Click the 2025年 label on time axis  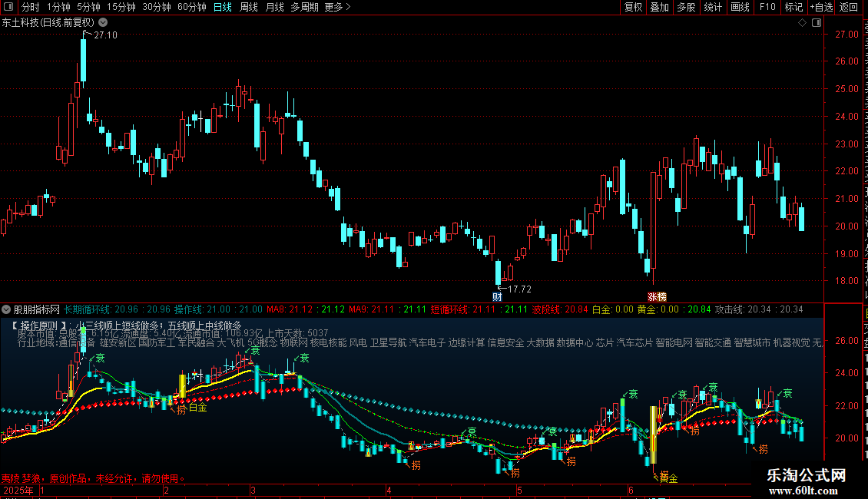(x=18, y=490)
